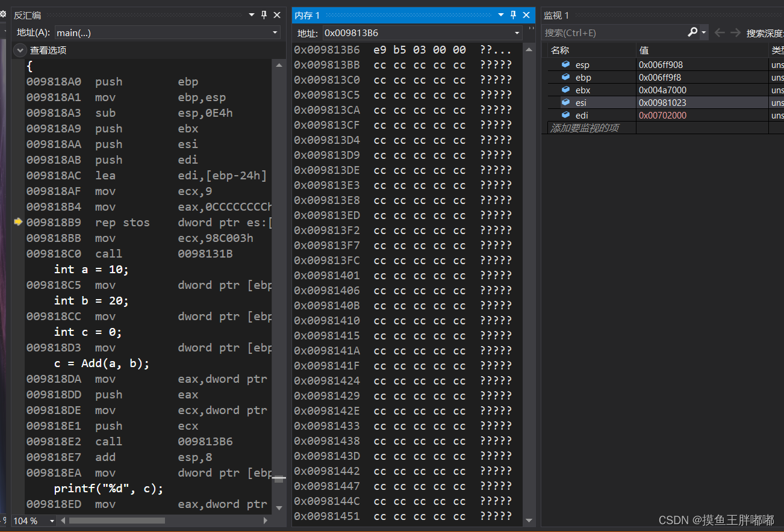Click the Disassembly horizontal scroll right arrow

pyautogui.click(x=266, y=521)
